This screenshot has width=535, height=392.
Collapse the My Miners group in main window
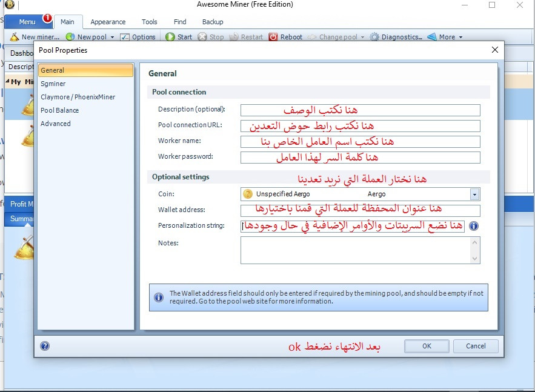click(x=7, y=81)
